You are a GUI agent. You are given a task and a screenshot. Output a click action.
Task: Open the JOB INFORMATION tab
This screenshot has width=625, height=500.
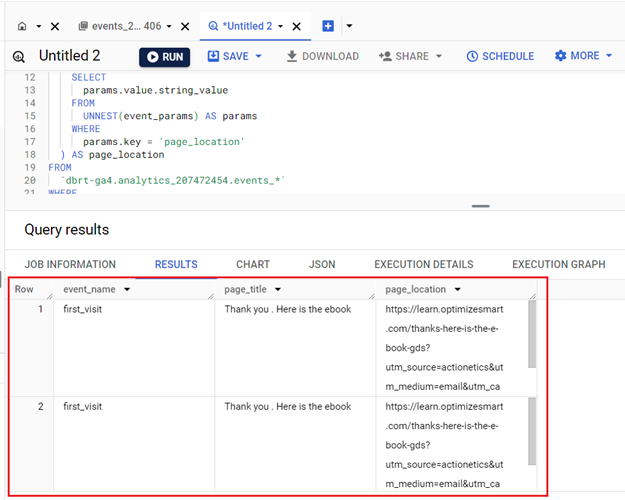[70, 264]
